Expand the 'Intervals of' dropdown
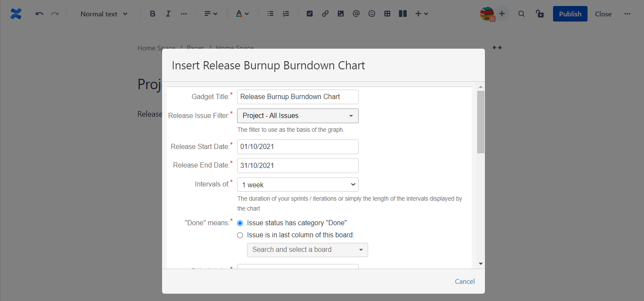 pyautogui.click(x=297, y=185)
